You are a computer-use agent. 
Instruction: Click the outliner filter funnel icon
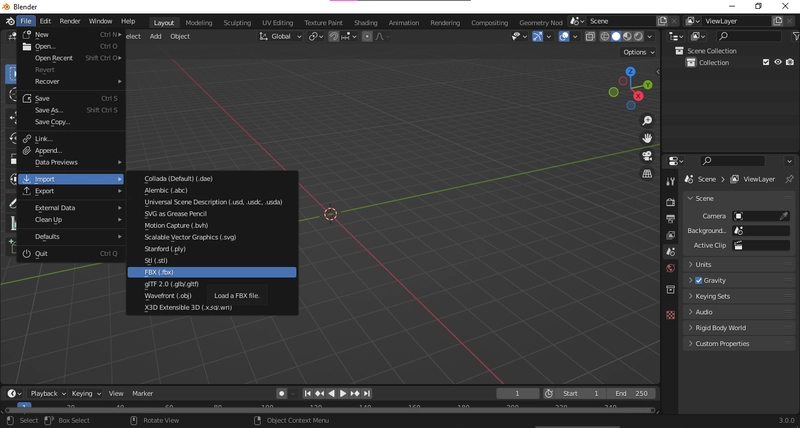795,36
